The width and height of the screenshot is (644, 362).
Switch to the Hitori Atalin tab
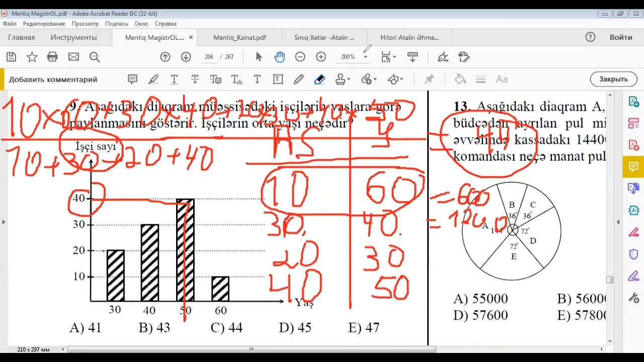click(x=410, y=37)
